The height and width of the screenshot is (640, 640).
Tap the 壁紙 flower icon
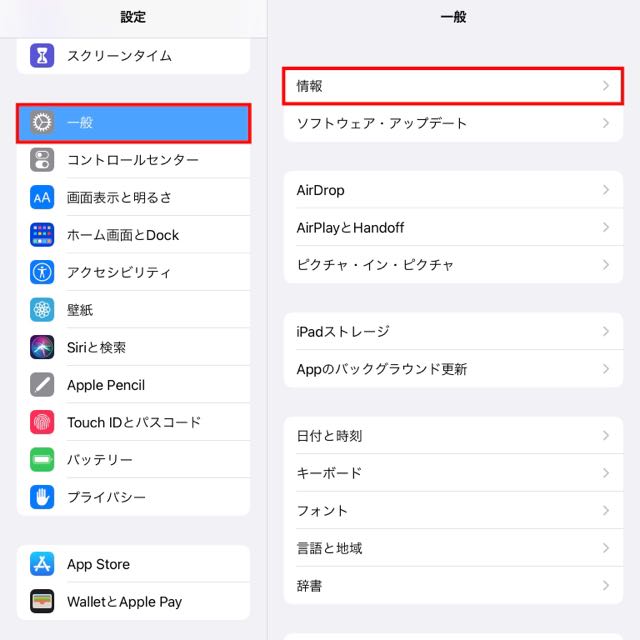42,310
